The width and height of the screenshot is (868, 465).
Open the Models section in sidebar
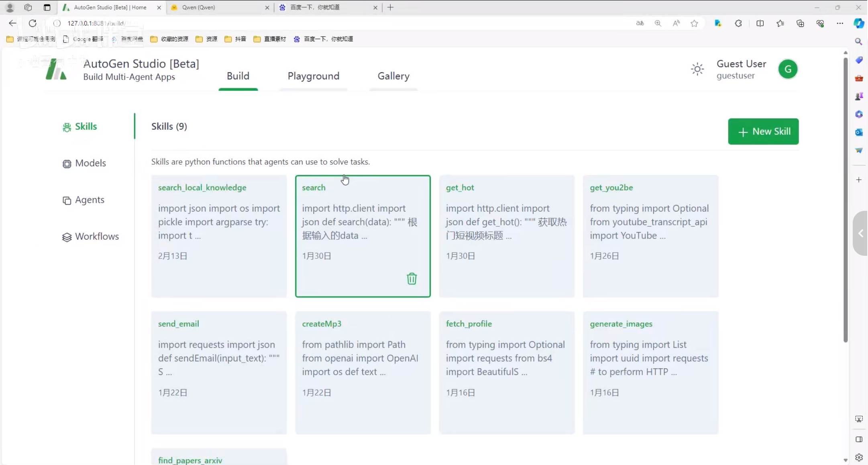(x=84, y=163)
